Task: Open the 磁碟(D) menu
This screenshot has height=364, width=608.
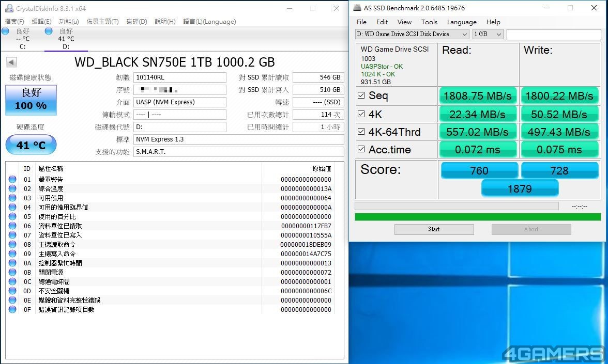Action: pyautogui.click(x=137, y=22)
